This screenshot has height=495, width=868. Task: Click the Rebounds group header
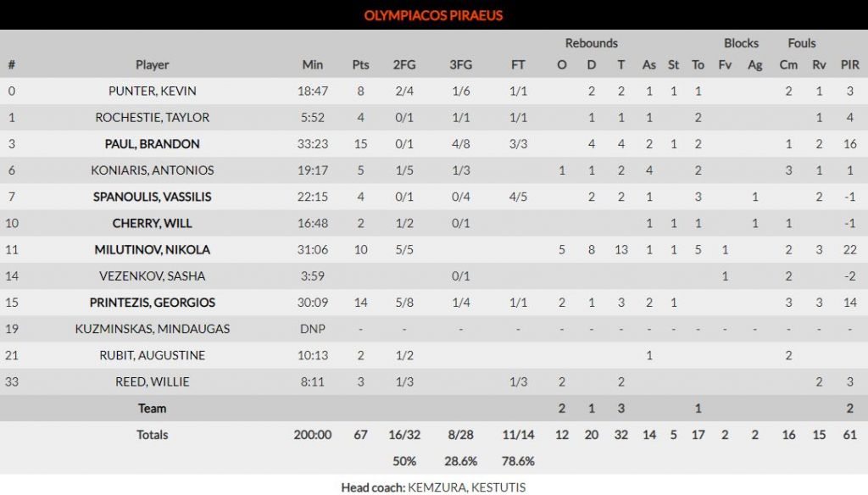click(592, 43)
